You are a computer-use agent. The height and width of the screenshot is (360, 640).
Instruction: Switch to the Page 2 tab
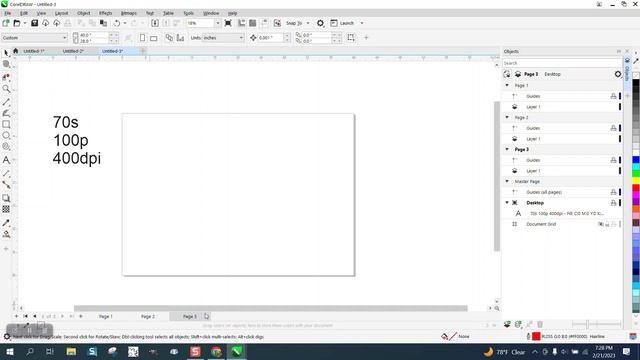coord(148,316)
